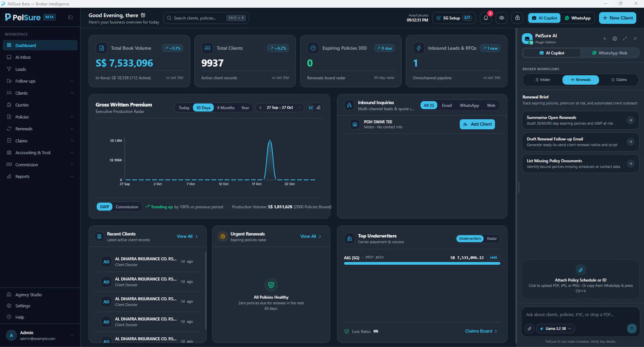Select the Today time range
Image resolution: width=644 pixels, height=347 pixels.
pyautogui.click(x=184, y=108)
